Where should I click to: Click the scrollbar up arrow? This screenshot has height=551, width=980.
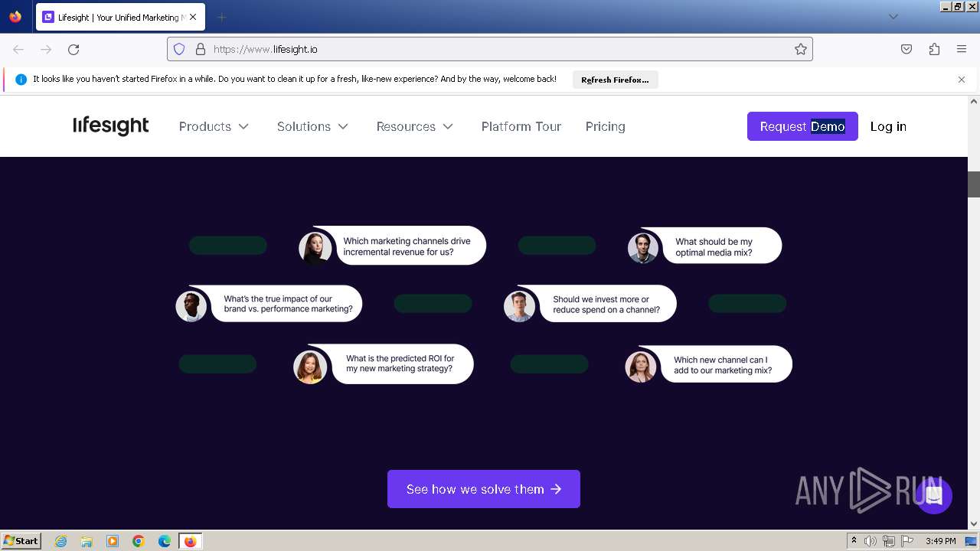(x=974, y=101)
